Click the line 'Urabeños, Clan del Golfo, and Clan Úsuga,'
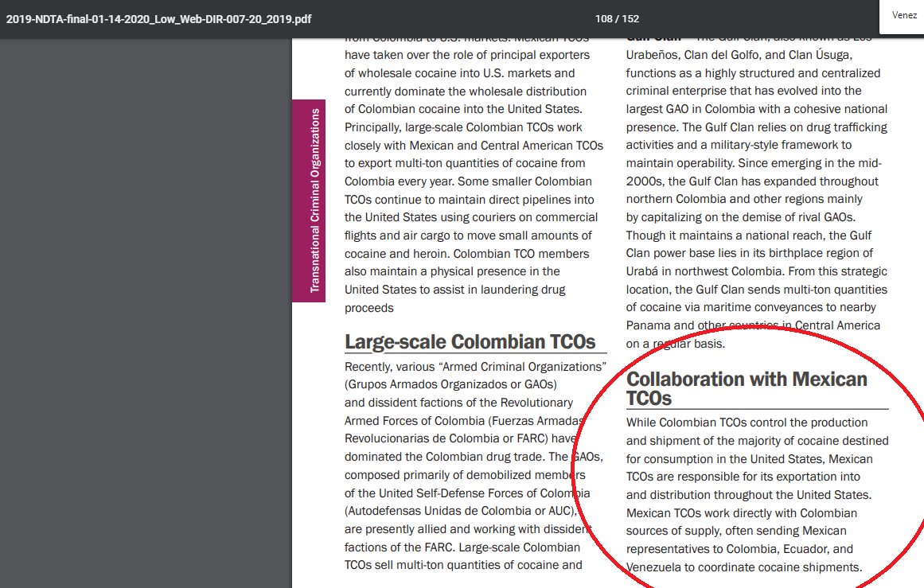The image size is (924, 588). 739,55
